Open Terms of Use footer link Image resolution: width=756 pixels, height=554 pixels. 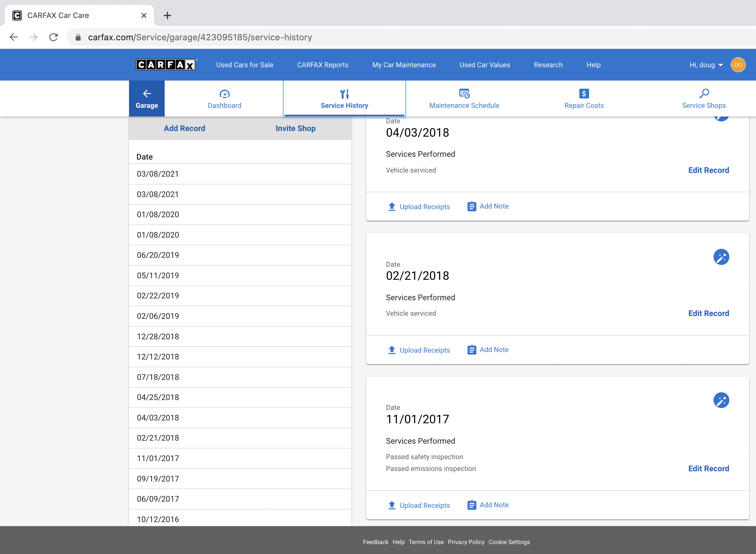426,542
